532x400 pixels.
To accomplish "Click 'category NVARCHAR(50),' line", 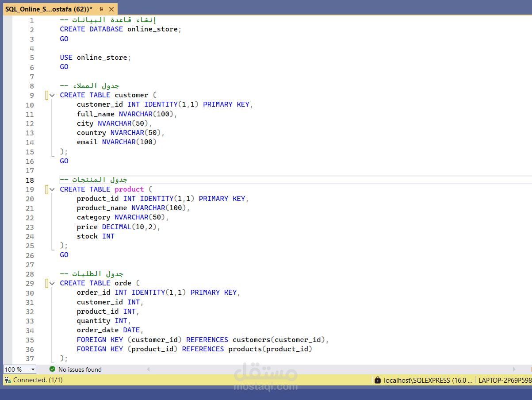I will point(123,217).
